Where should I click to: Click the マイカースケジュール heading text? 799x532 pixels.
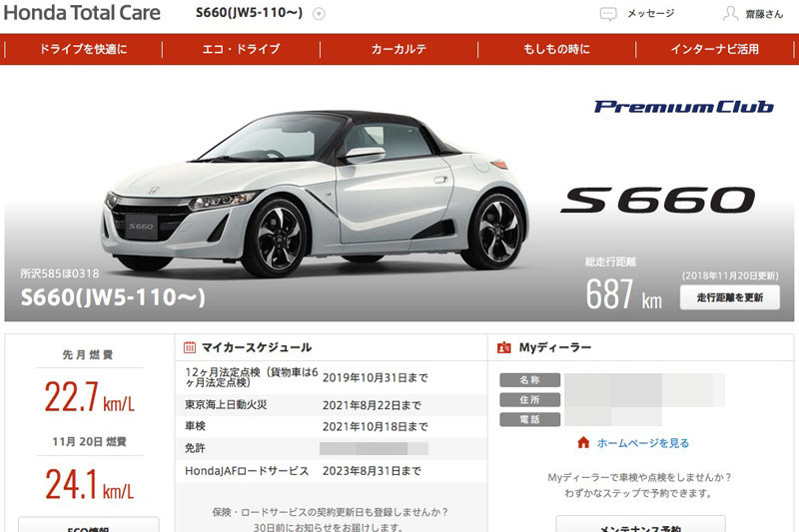click(x=257, y=347)
